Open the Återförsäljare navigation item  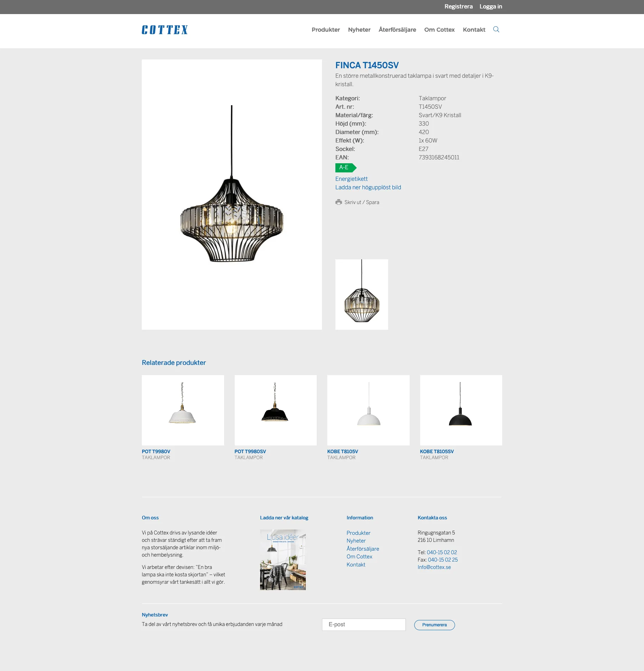pos(397,30)
